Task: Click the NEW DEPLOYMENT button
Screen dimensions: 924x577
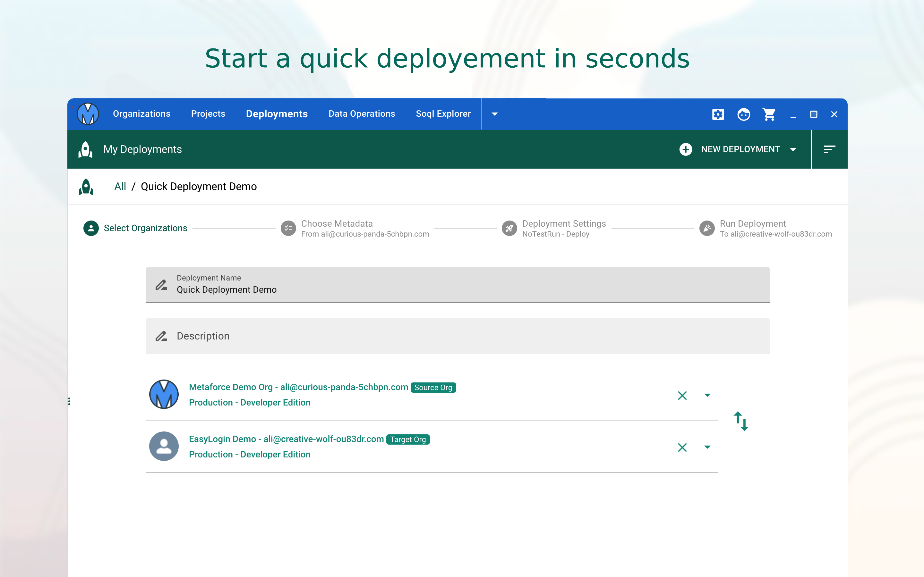Action: click(x=729, y=149)
